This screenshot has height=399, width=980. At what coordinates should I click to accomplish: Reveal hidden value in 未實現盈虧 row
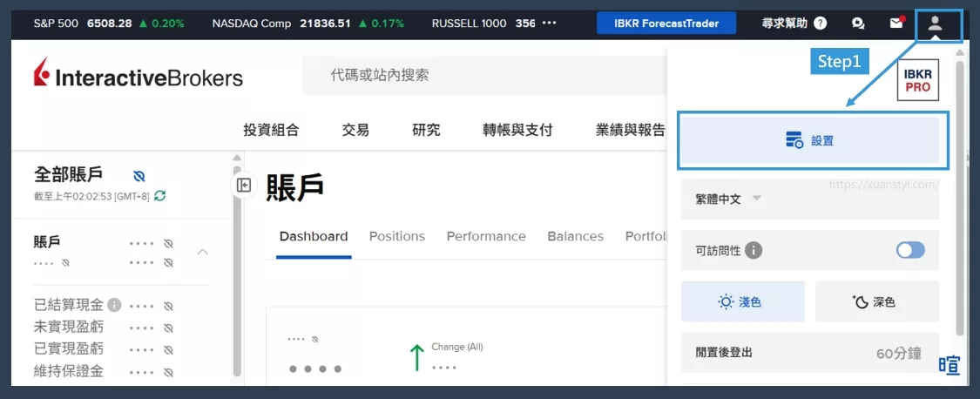pos(168,328)
